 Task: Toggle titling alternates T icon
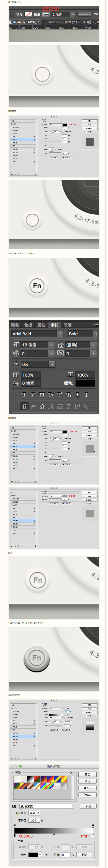[68, 406]
